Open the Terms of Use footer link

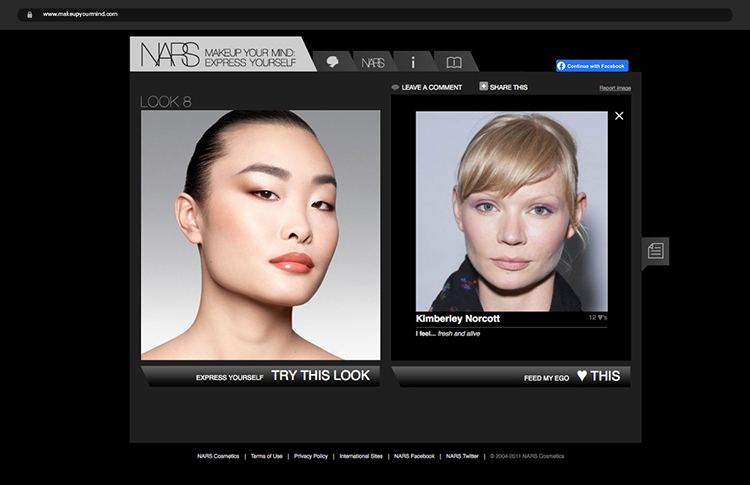pyautogui.click(x=266, y=456)
